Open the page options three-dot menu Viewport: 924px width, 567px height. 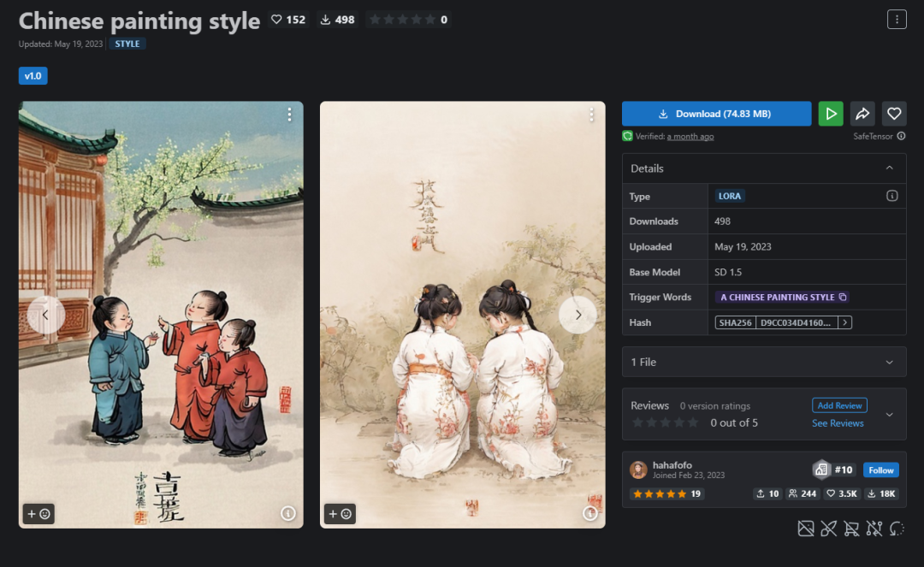click(x=897, y=20)
